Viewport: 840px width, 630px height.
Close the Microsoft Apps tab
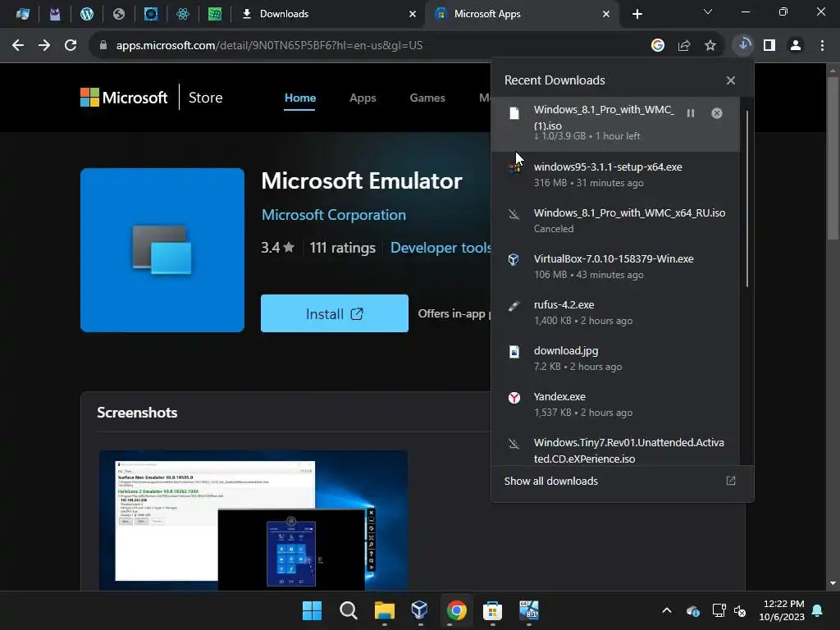(606, 14)
